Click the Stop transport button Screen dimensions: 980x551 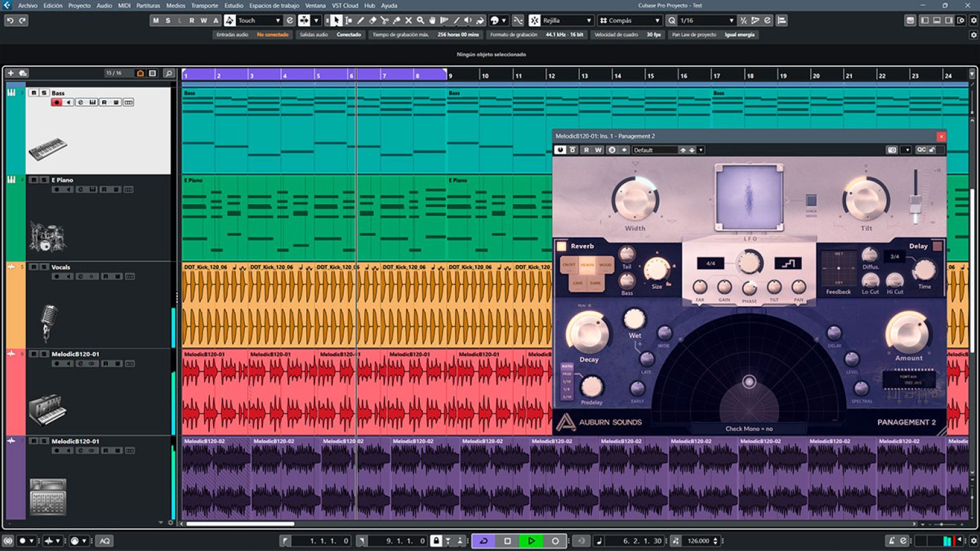(x=507, y=541)
